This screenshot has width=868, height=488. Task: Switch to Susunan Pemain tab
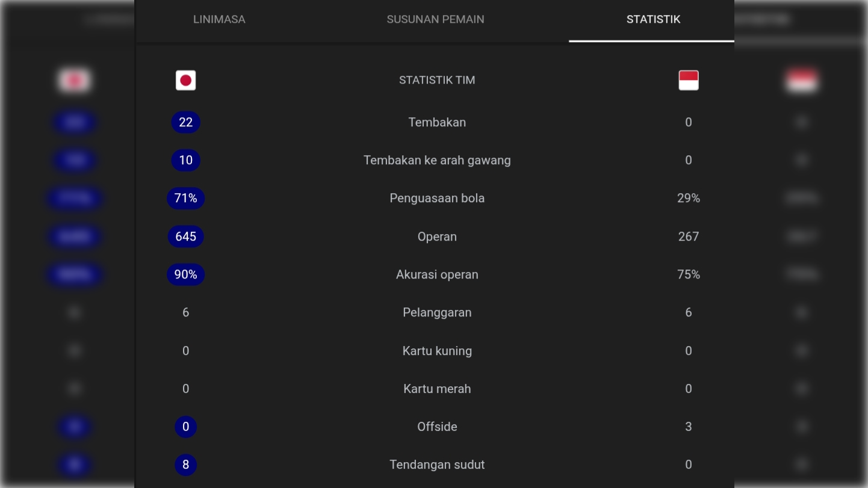coord(435,19)
